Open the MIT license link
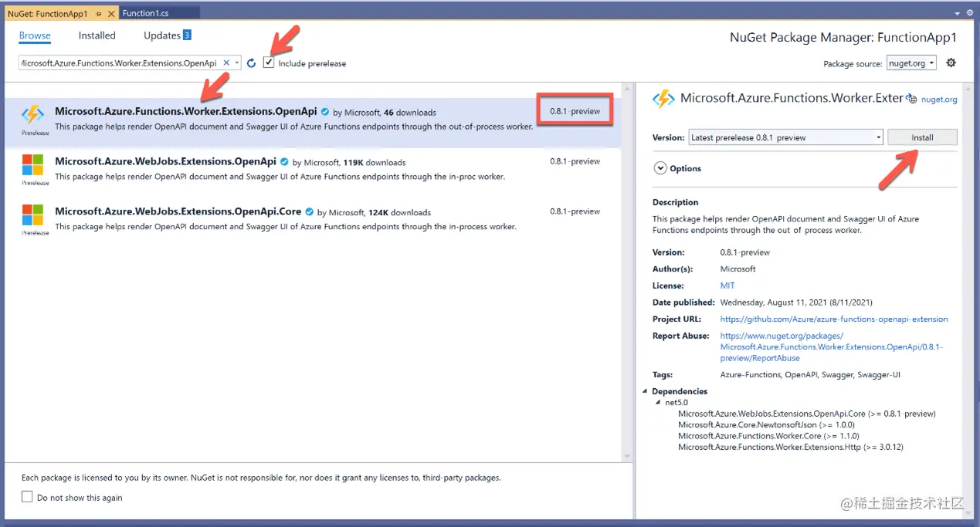The height and width of the screenshot is (527, 980). (x=727, y=285)
